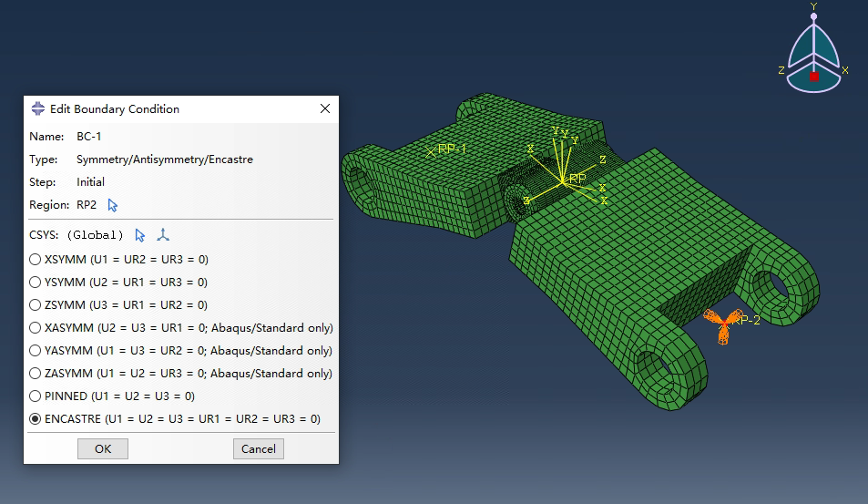The height and width of the screenshot is (504, 868).
Task: Click the red square on view triad
Action: coord(813,77)
